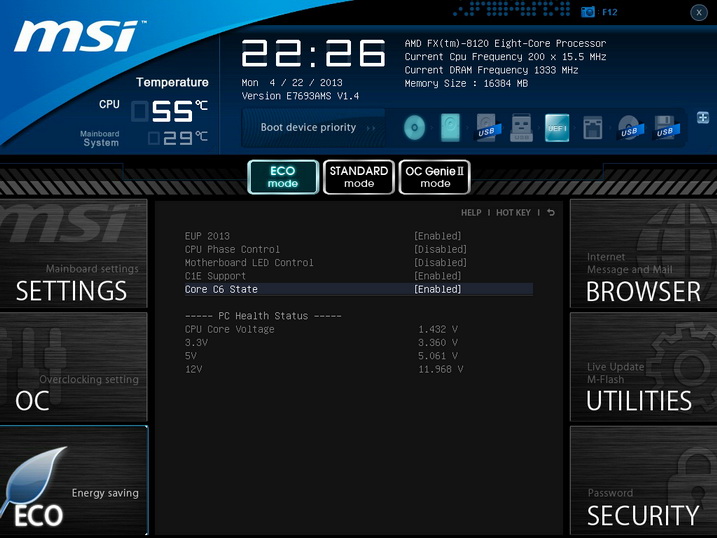Select the UEFI boot device icon

[x=557, y=128]
